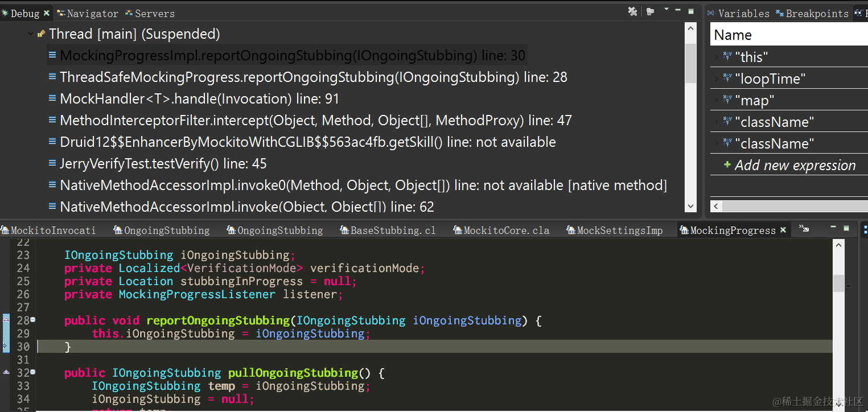The height and width of the screenshot is (412, 868).
Task: Select the "this" watch expression row
Action: (x=789, y=57)
